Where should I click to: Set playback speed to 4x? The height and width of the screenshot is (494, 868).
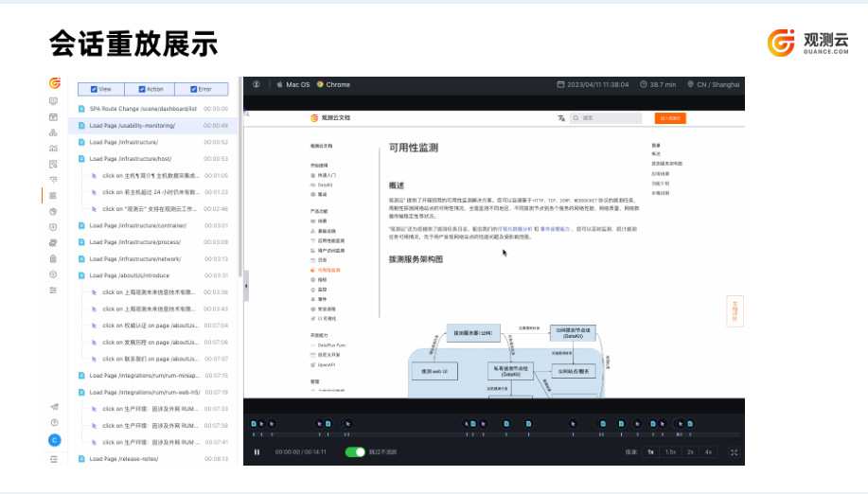pyautogui.click(x=709, y=452)
